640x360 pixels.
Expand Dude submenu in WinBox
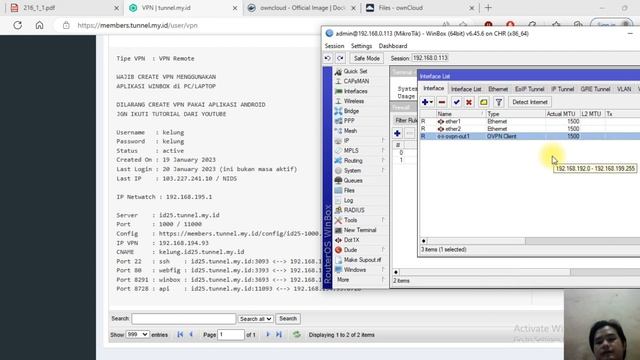(359, 250)
